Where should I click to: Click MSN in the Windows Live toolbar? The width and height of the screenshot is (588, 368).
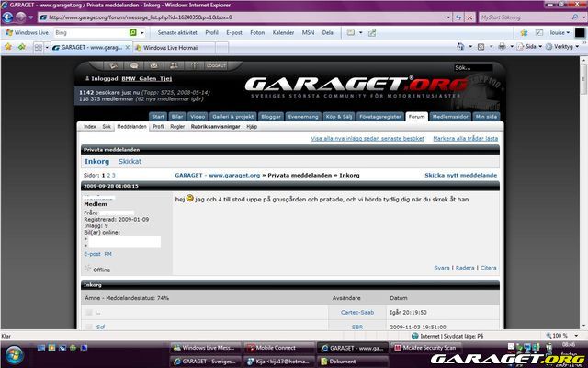(308, 33)
